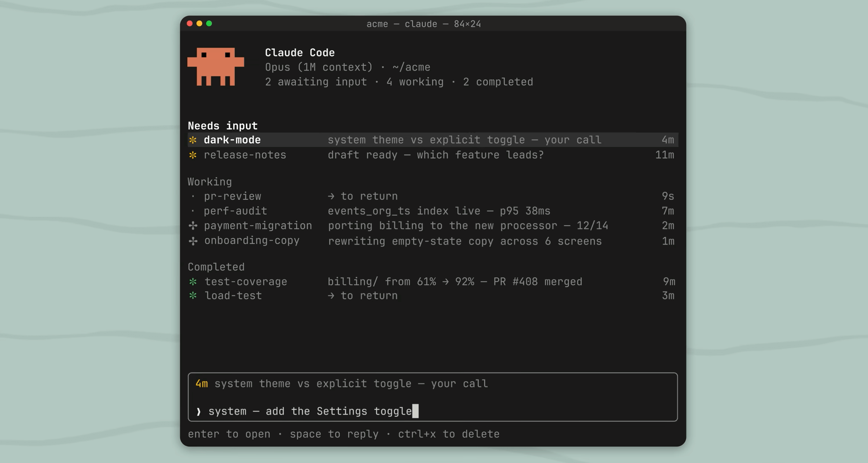Click the 9m age of test-coverage
The width and height of the screenshot is (868, 463).
pos(669,282)
